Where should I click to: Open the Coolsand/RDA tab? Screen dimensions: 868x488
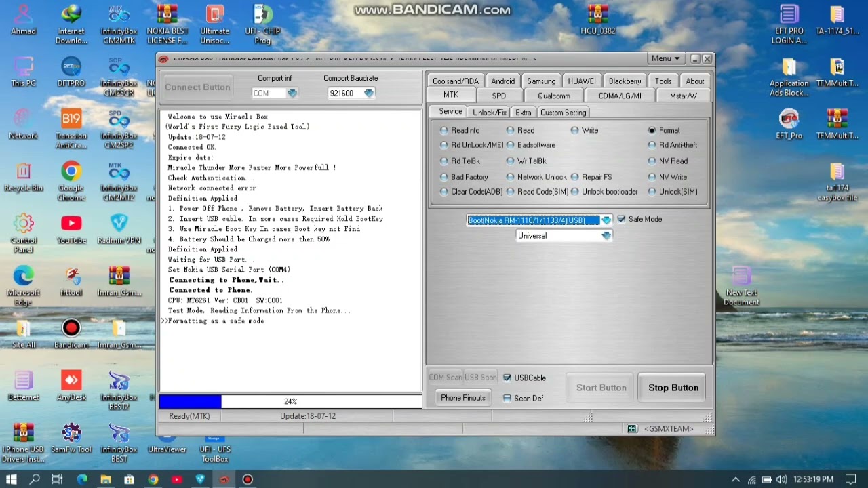point(456,81)
